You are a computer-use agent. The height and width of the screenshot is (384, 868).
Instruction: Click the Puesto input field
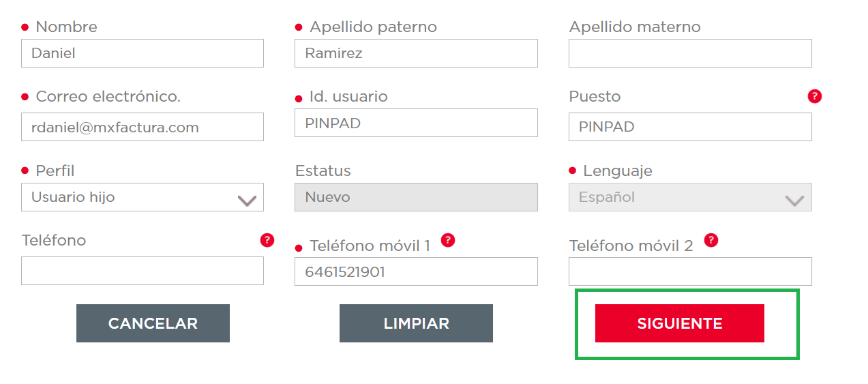[x=689, y=127]
